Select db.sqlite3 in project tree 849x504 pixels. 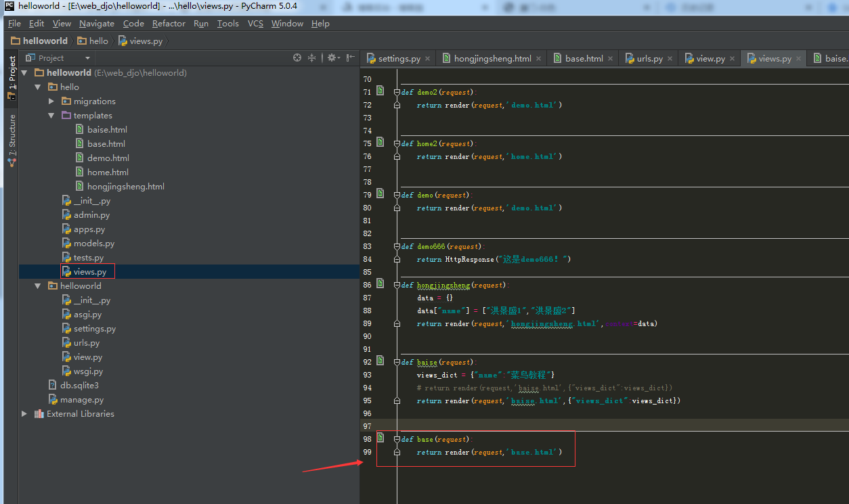[74, 385]
